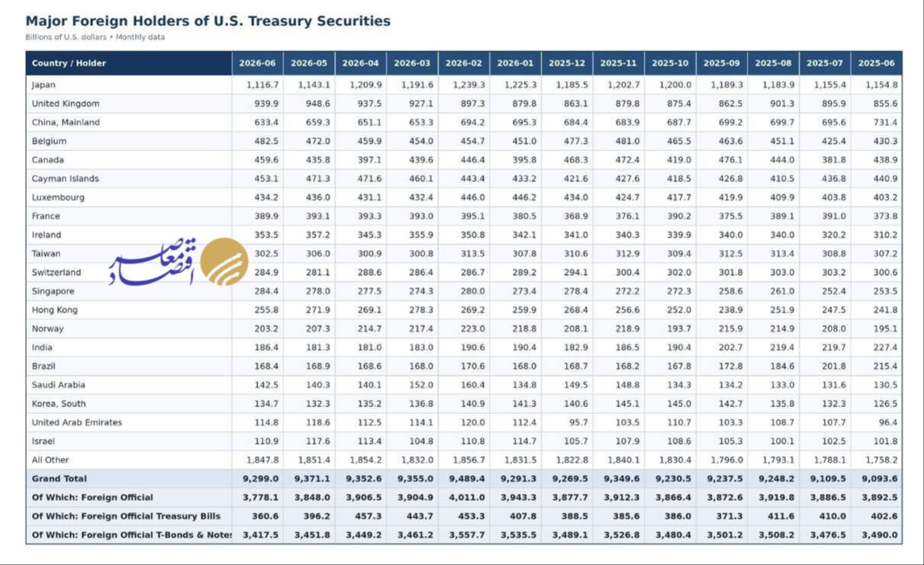This screenshot has width=924, height=565.
Task: Click the Major Foreign Holders title text
Action: (208, 21)
